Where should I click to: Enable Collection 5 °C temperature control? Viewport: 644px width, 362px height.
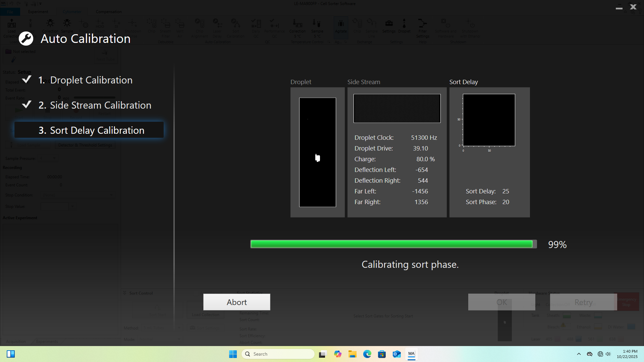(x=297, y=28)
